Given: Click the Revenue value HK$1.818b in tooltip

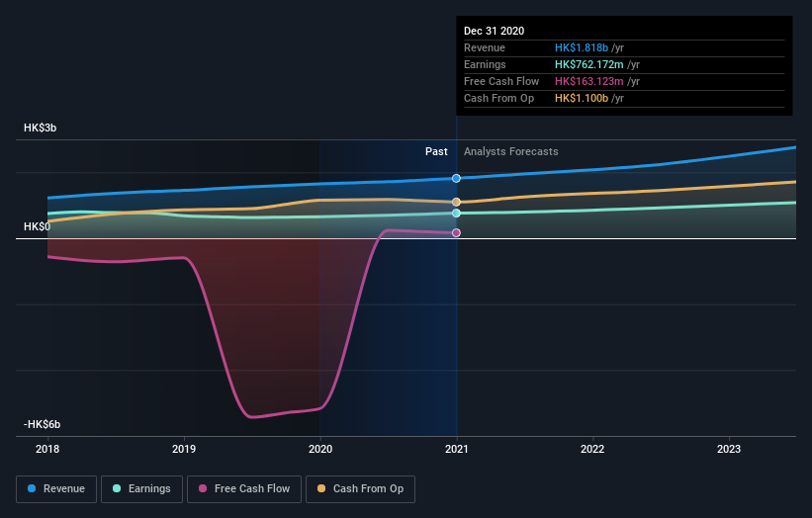Looking at the screenshot, I should (582, 47).
